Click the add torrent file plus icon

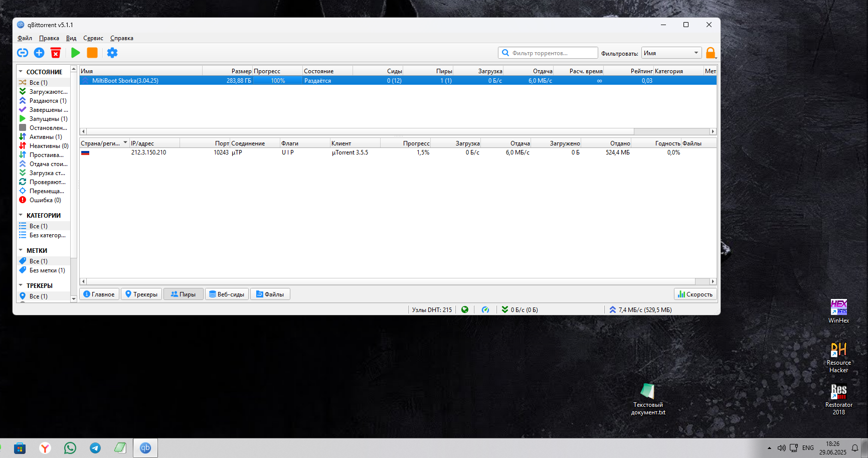(39, 53)
